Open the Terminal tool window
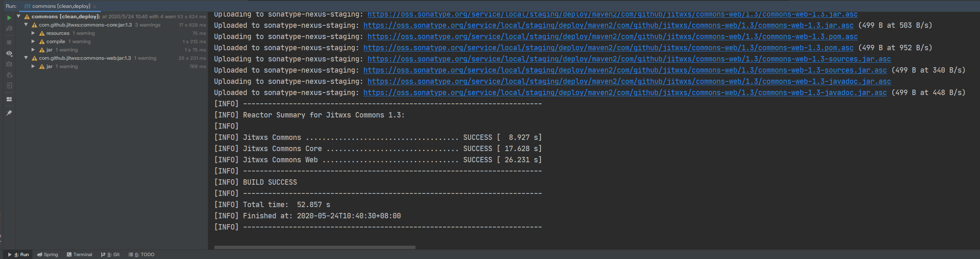The height and width of the screenshot is (259, 980). (x=79, y=254)
